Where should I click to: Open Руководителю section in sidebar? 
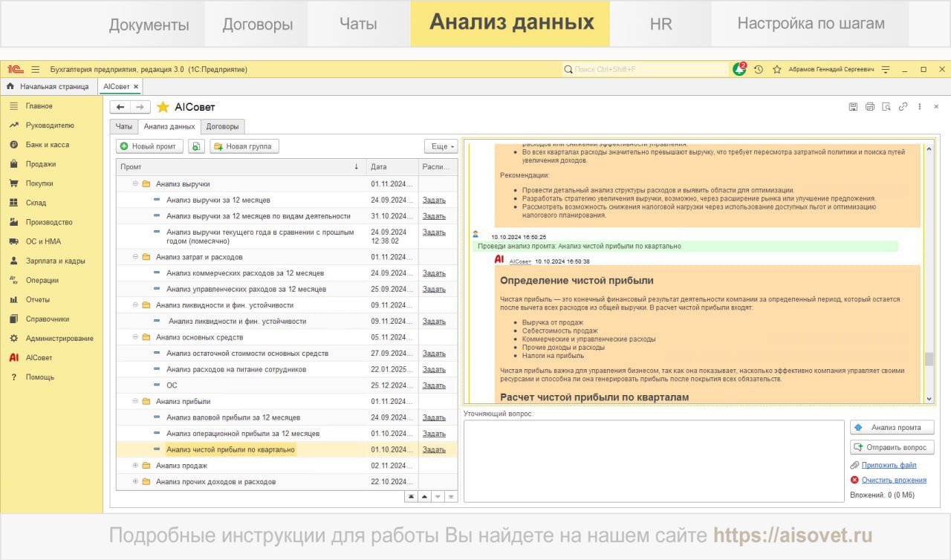click(50, 126)
